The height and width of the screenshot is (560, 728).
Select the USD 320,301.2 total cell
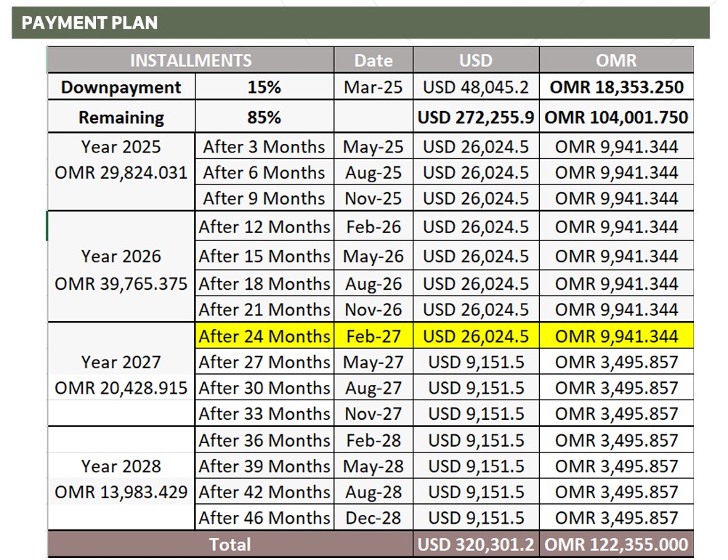point(476,544)
